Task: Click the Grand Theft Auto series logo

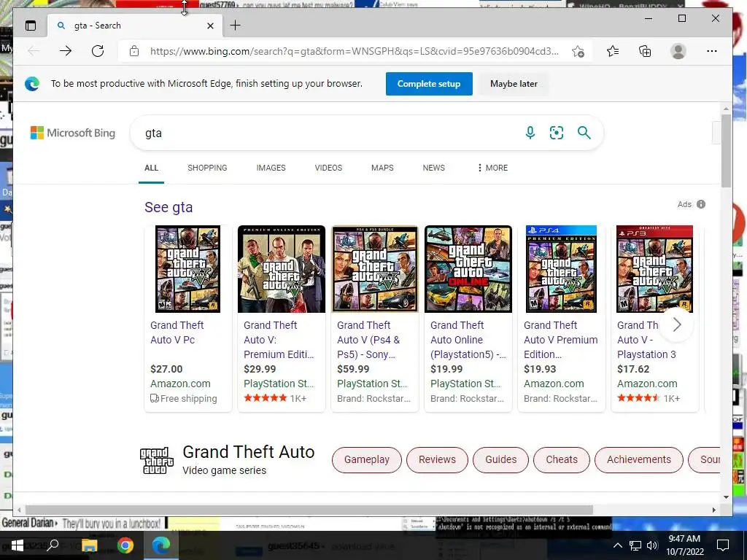Action: tap(157, 460)
